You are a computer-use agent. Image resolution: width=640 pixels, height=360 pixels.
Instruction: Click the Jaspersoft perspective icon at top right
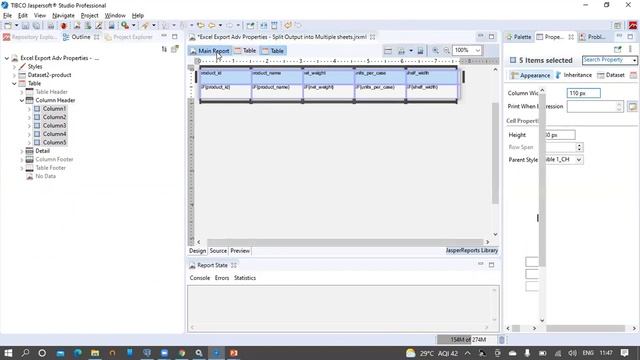pos(633,26)
